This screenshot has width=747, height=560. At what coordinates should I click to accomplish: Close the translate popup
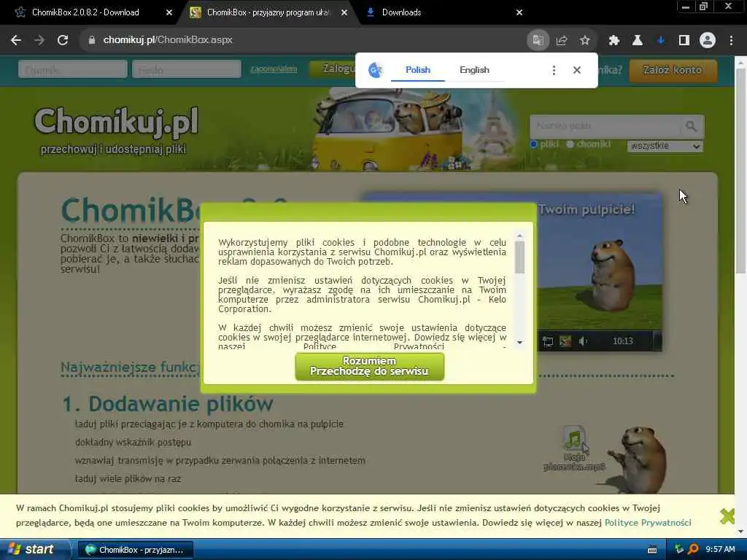[x=577, y=70]
